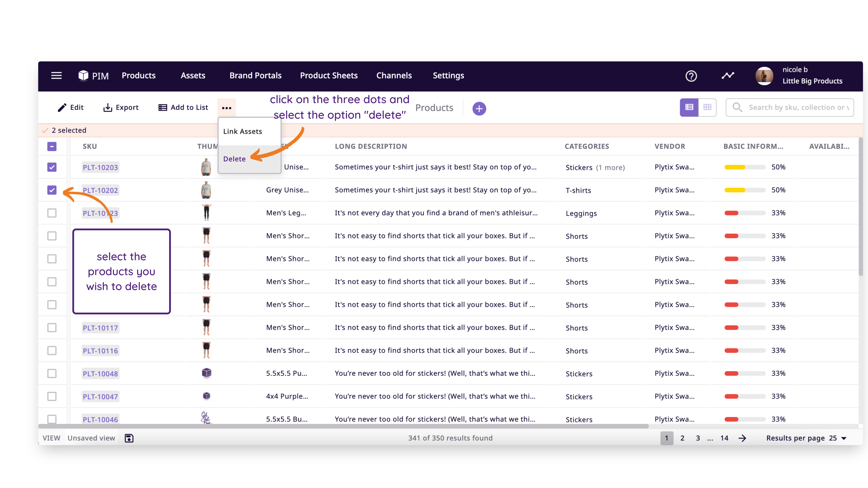Open PLT-10203 product link
The width and height of the screenshot is (868, 488).
click(x=100, y=167)
